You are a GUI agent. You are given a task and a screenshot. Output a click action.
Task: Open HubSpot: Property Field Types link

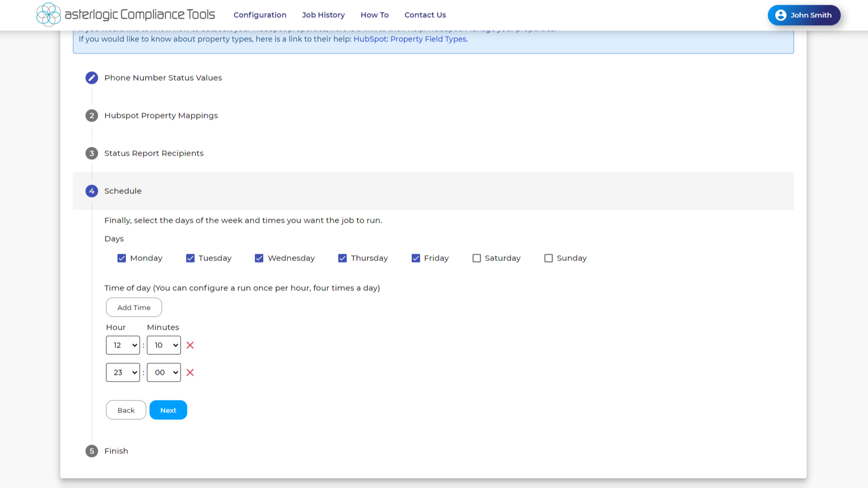[x=410, y=39]
